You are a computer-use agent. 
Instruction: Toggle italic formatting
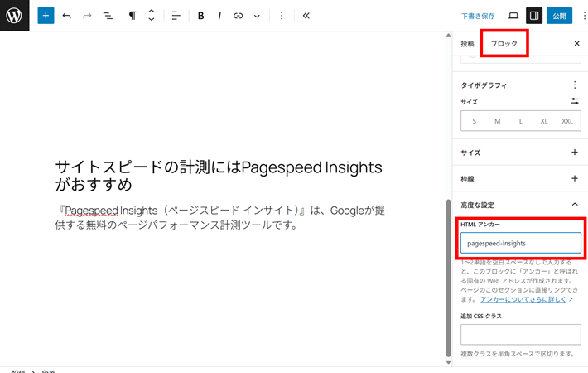pos(219,16)
